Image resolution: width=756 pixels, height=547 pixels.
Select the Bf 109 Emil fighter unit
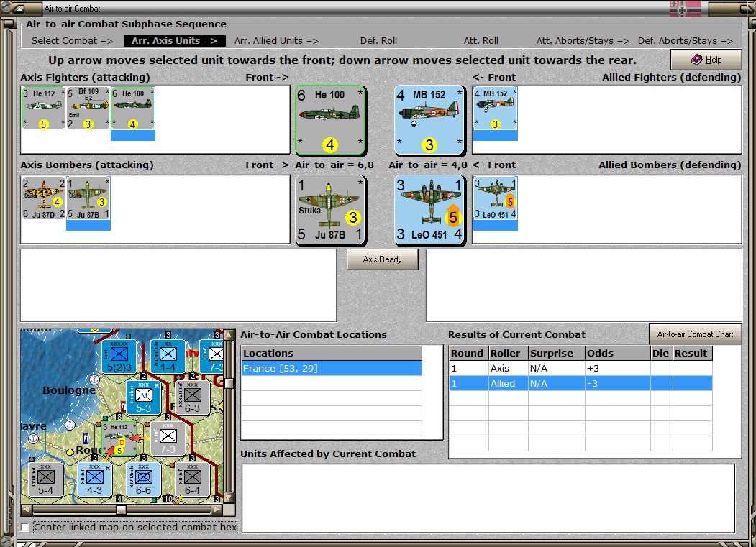88,109
